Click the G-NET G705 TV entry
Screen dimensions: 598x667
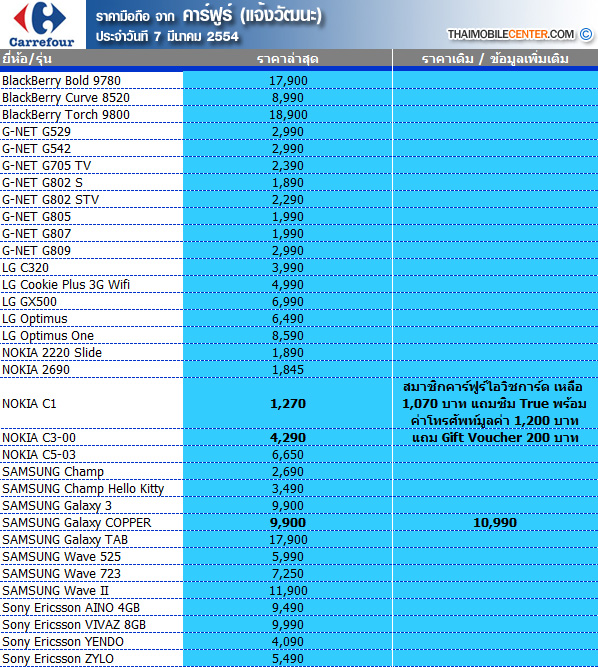46,165
